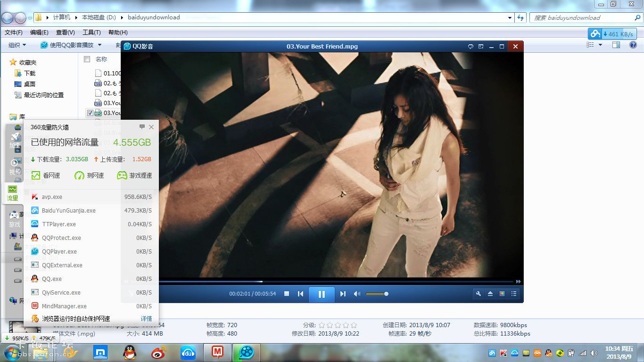
Task: Show the QQ影音 playlist
Action: (514, 294)
